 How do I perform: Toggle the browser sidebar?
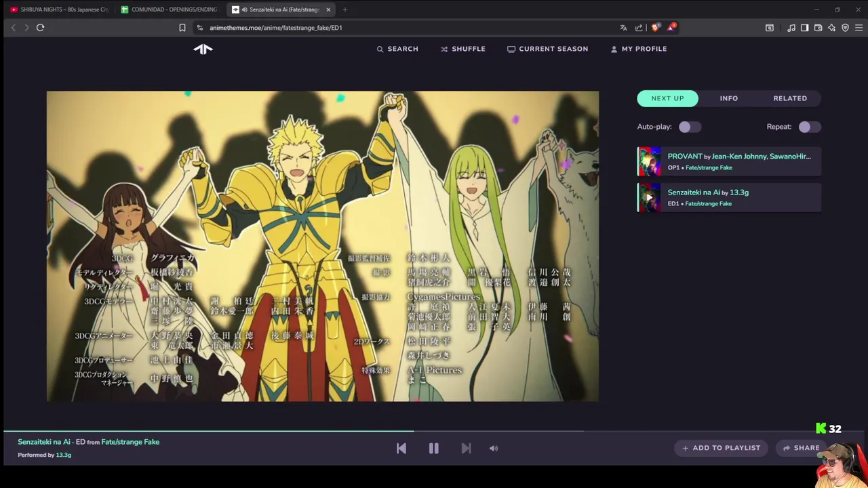804,28
